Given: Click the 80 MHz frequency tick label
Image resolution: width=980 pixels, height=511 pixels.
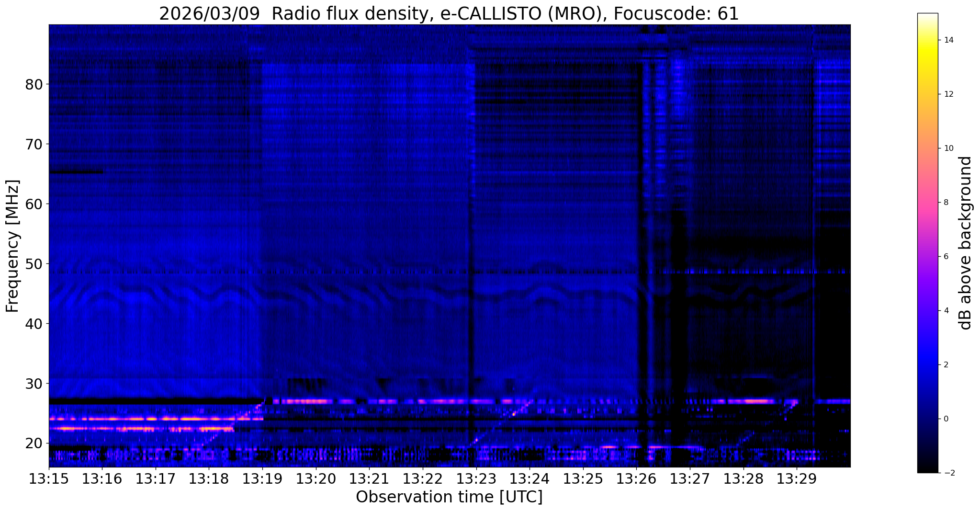Looking at the screenshot, I should (x=34, y=84).
